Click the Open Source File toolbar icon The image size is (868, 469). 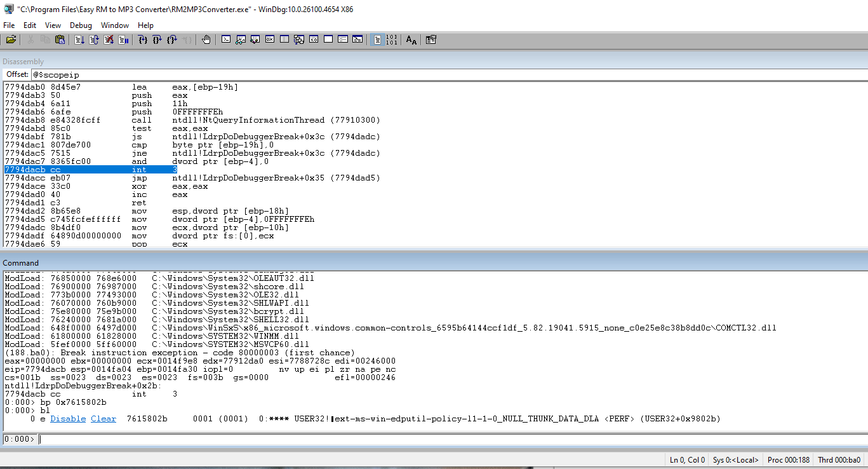click(11, 40)
